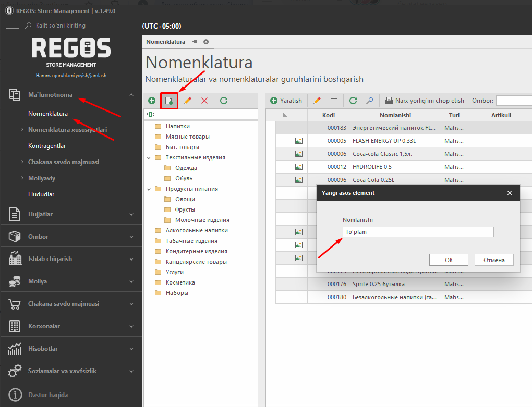Click the Moliya coins icon

pos(15,281)
